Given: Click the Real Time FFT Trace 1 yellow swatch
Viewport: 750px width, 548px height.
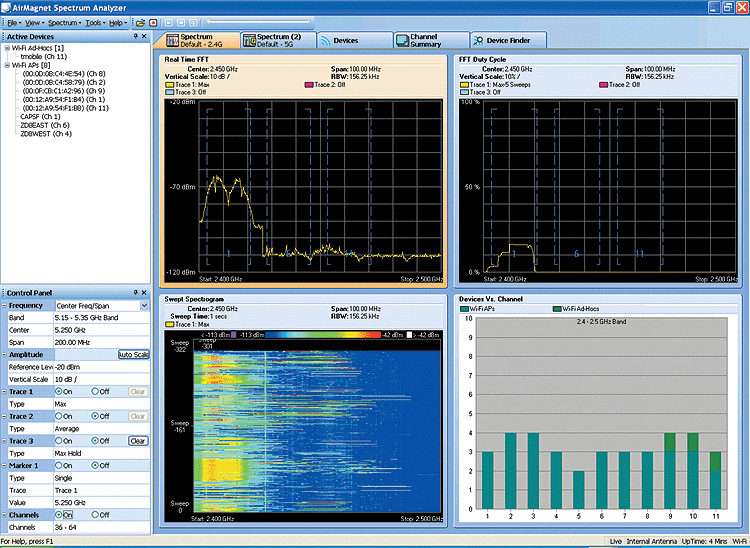Looking at the screenshot, I should tap(169, 85).
